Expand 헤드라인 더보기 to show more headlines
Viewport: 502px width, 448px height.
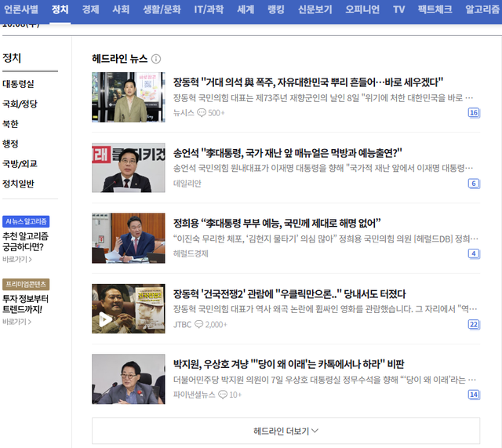coord(286,431)
